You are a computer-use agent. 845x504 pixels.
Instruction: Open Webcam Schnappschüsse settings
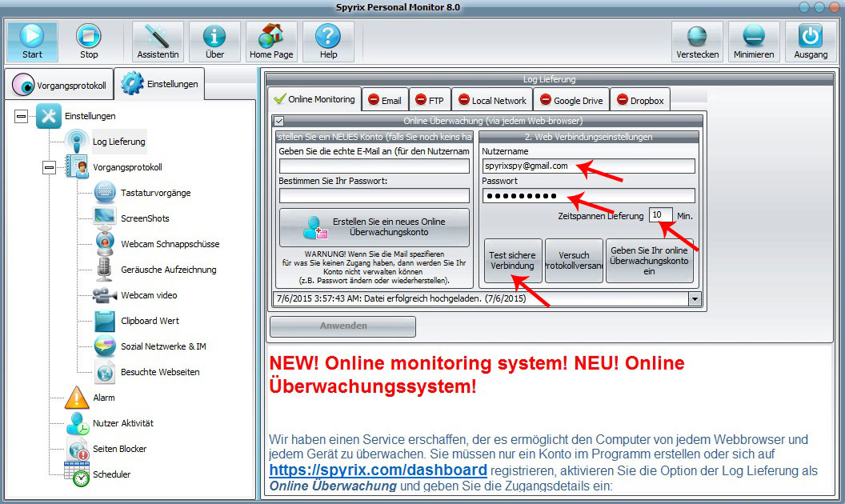pos(170,244)
